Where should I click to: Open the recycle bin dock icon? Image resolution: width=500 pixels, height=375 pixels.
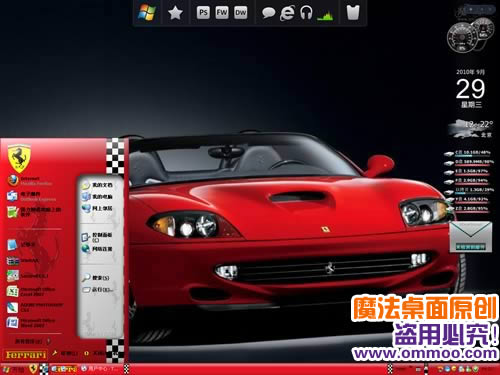pyautogui.click(x=353, y=13)
